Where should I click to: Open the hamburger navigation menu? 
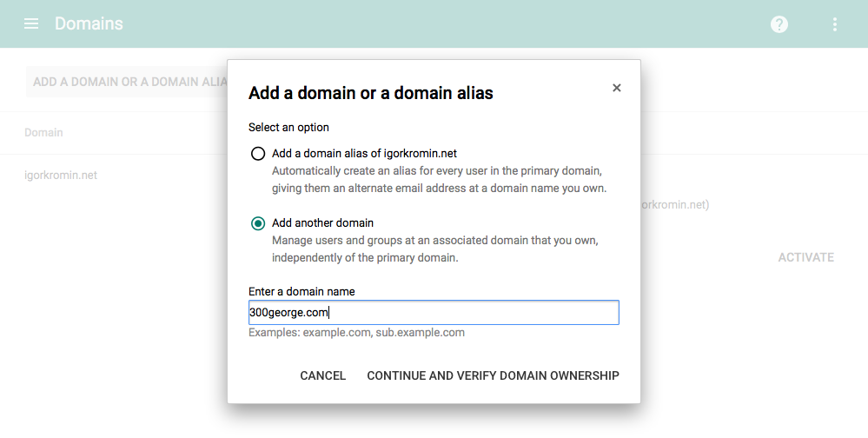[x=31, y=23]
